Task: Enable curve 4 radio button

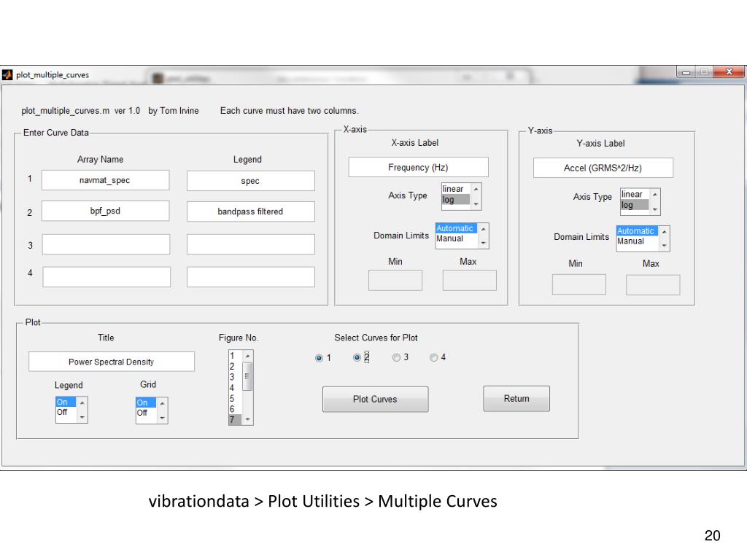Action: point(433,357)
